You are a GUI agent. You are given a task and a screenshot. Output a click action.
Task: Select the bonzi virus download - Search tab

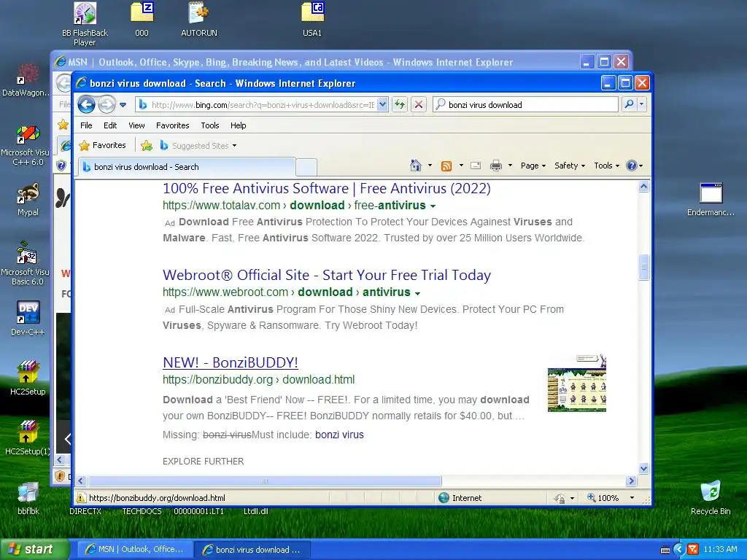point(186,167)
